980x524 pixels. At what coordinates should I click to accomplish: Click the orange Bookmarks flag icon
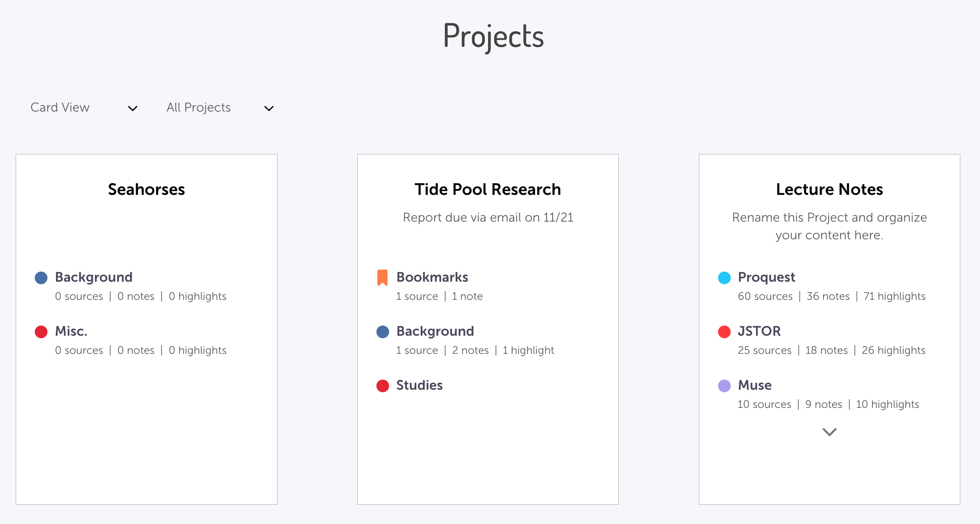pyautogui.click(x=383, y=278)
